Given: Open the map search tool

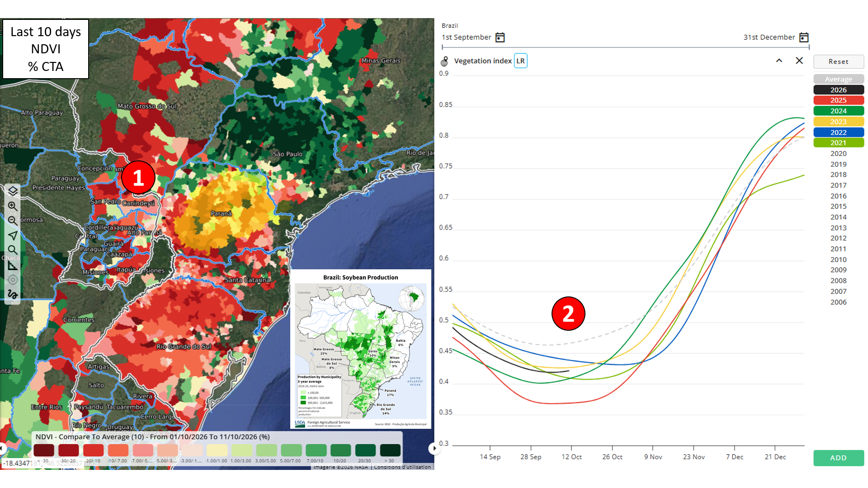Looking at the screenshot, I should pos(13,250).
